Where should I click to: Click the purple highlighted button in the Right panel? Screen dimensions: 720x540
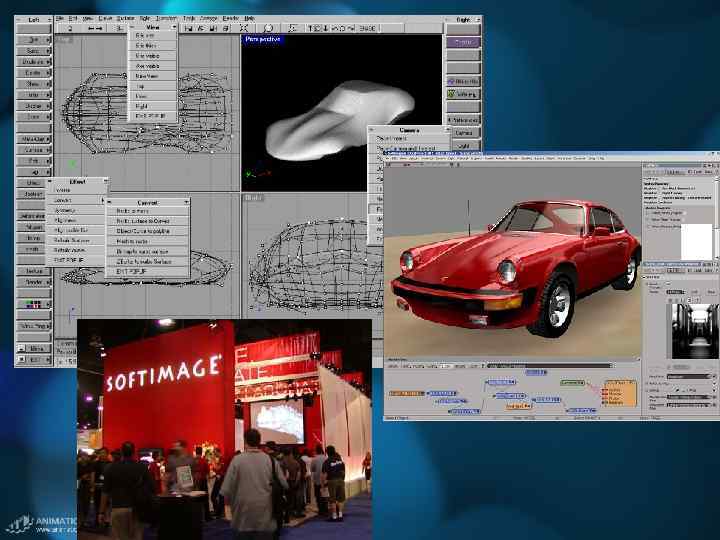coord(463,42)
